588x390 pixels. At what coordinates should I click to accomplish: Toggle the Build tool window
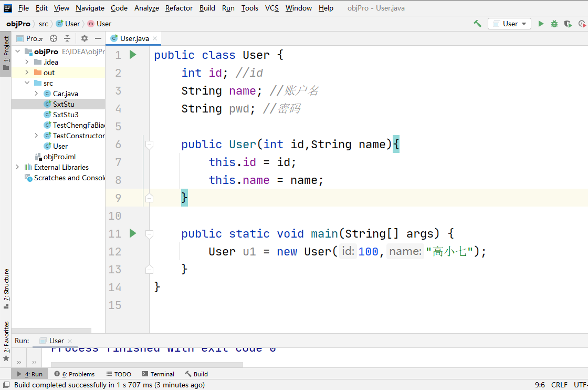pos(196,374)
